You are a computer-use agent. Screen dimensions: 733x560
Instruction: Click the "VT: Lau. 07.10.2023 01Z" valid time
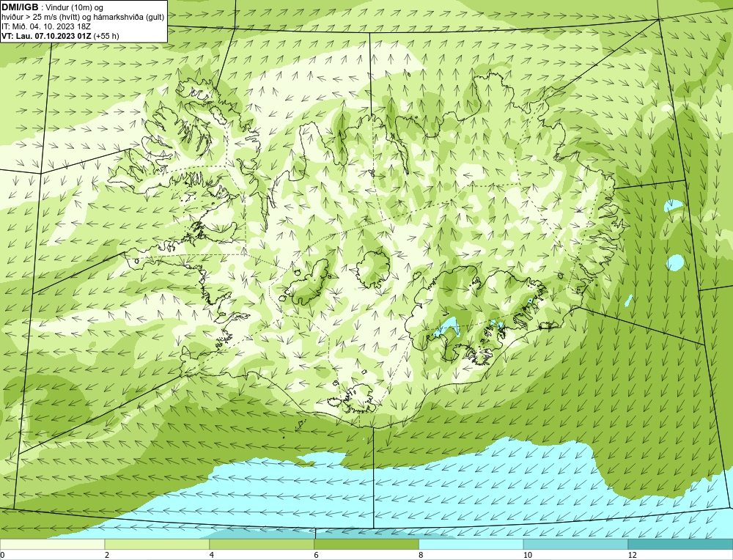pyautogui.click(x=46, y=36)
